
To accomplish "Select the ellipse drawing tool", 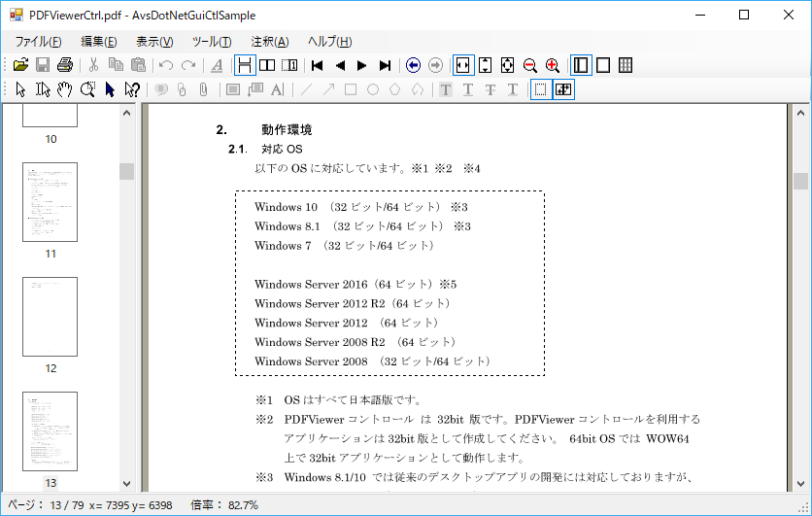I will [x=373, y=89].
